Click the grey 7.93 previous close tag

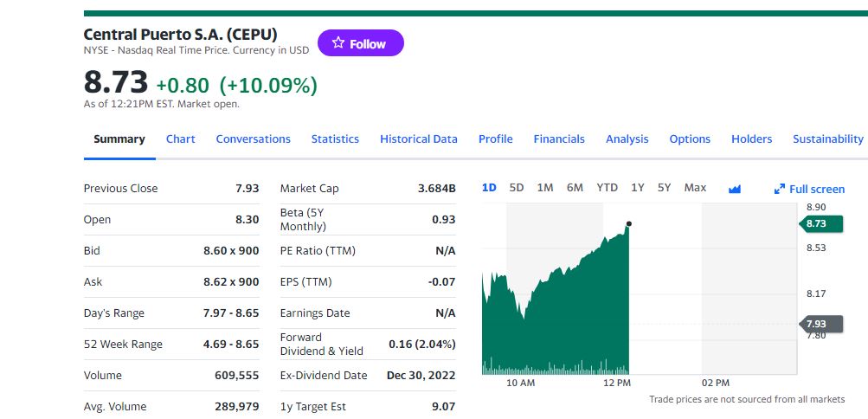[x=821, y=324]
